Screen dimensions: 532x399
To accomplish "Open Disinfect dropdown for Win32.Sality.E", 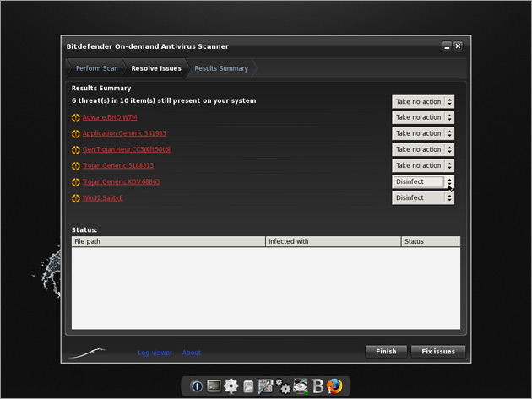I will tap(423, 197).
